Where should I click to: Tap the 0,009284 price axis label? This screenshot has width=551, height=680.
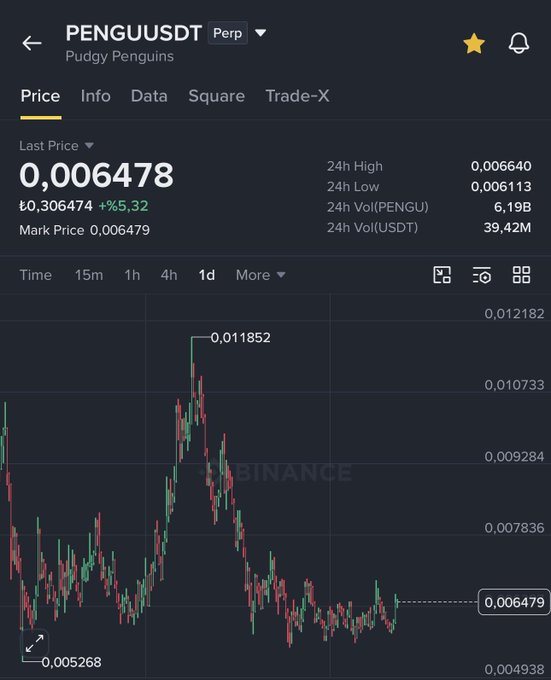tap(514, 457)
